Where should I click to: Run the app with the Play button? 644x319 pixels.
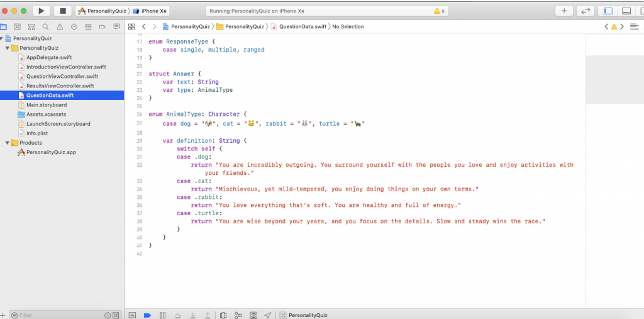(x=41, y=11)
